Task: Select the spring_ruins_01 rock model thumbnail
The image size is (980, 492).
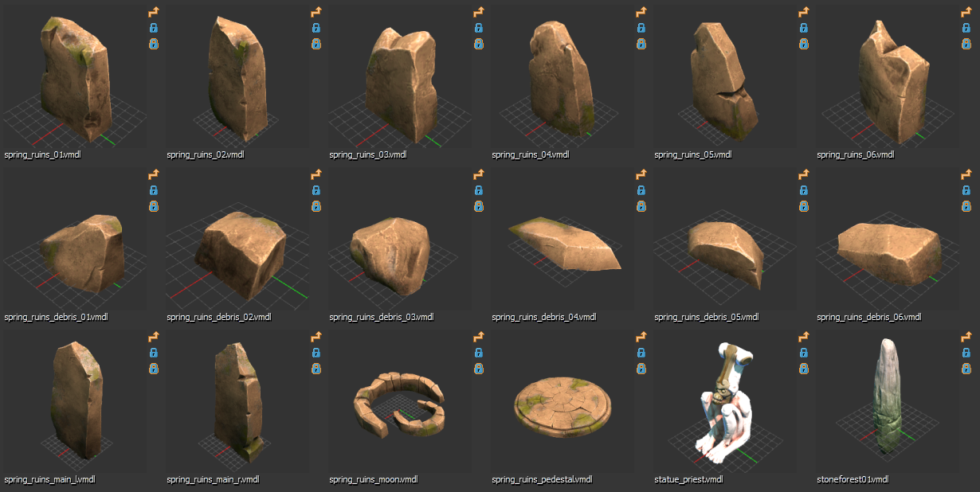Action: coord(74,78)
